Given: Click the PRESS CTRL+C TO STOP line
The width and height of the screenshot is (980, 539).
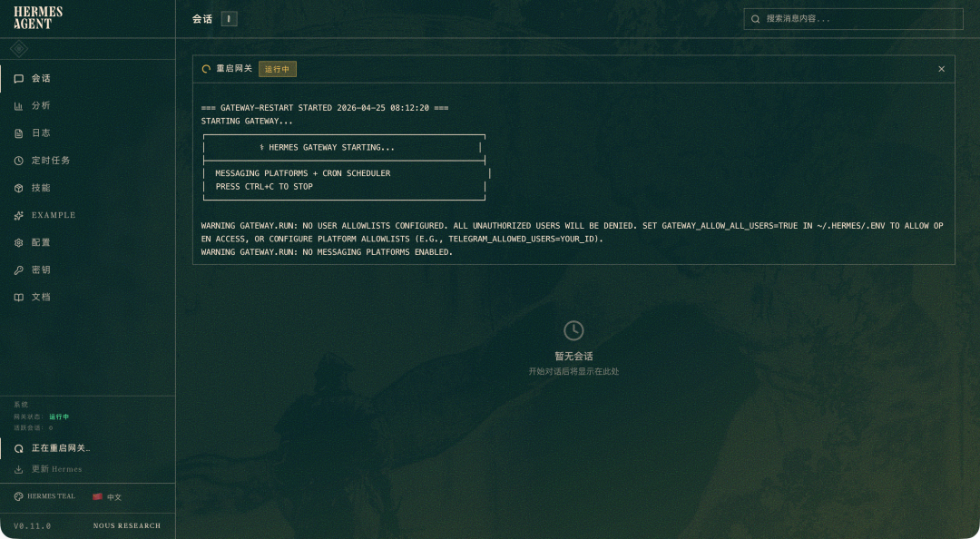Looking at the screenshot, I should (264, 186).
